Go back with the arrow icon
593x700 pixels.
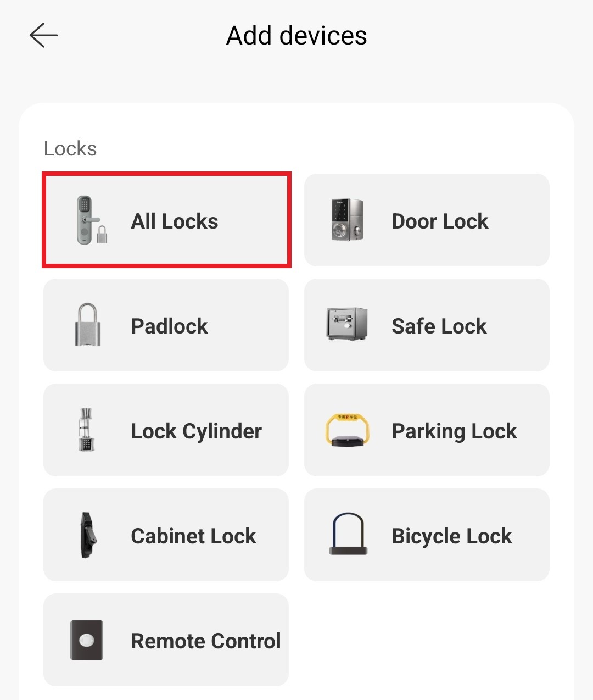click(x=43, y=36)
